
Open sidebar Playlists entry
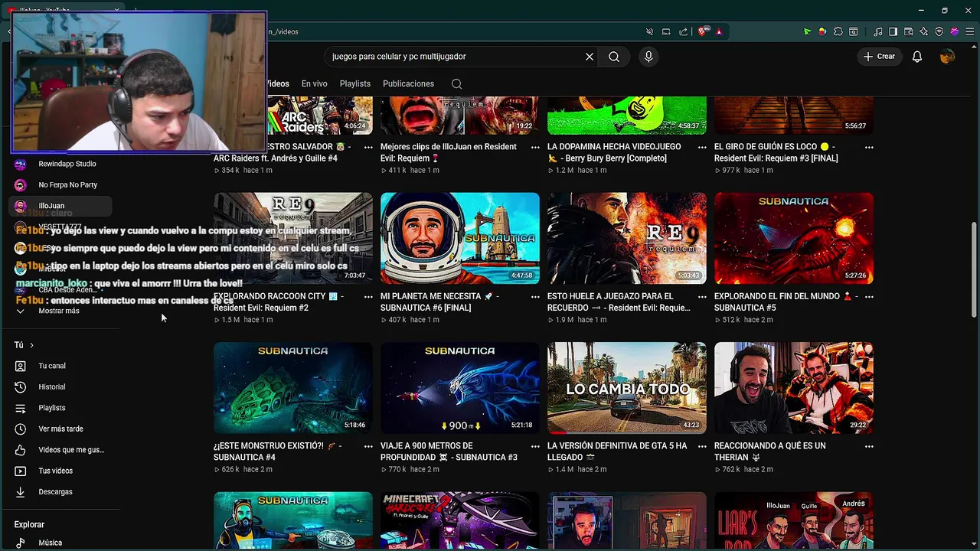coord(61,408)
